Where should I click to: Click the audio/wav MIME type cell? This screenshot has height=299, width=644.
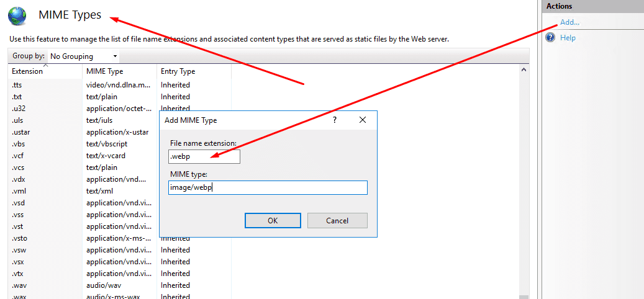[x=104, y=285]
